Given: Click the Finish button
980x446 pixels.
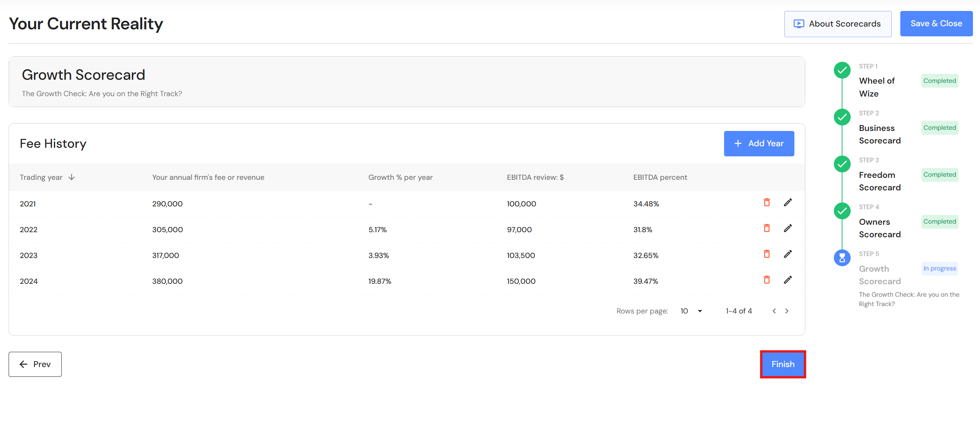Looking at the screenshot, I should [x=783, y=364].
